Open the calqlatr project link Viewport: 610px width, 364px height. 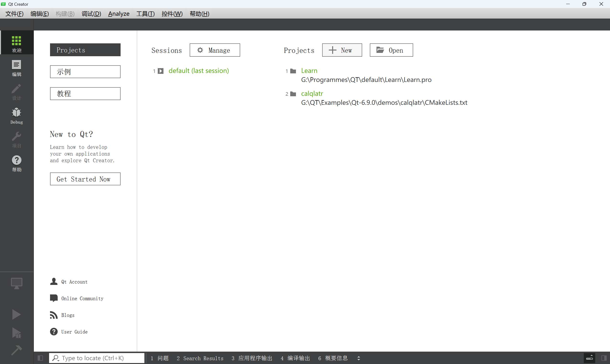click(x=312, y=93)
